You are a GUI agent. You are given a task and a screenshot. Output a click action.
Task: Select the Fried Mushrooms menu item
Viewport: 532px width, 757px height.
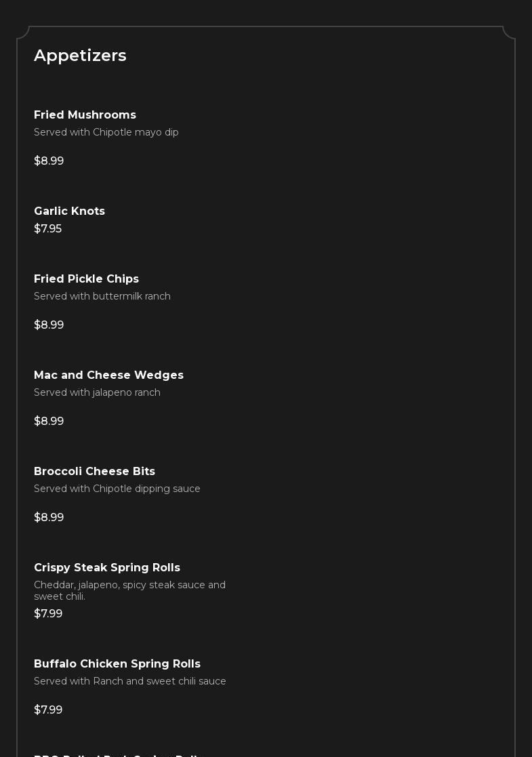(x=85, y=115)
